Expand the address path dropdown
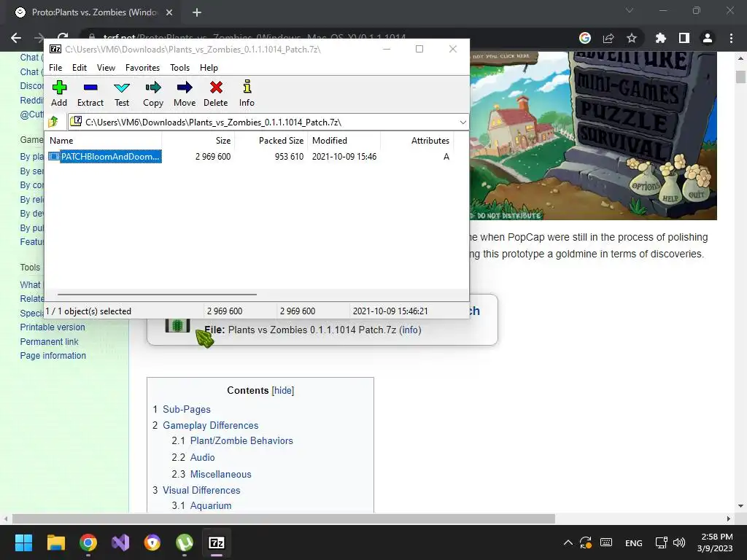This screenshot has height=560, width=747. (462, 122)
